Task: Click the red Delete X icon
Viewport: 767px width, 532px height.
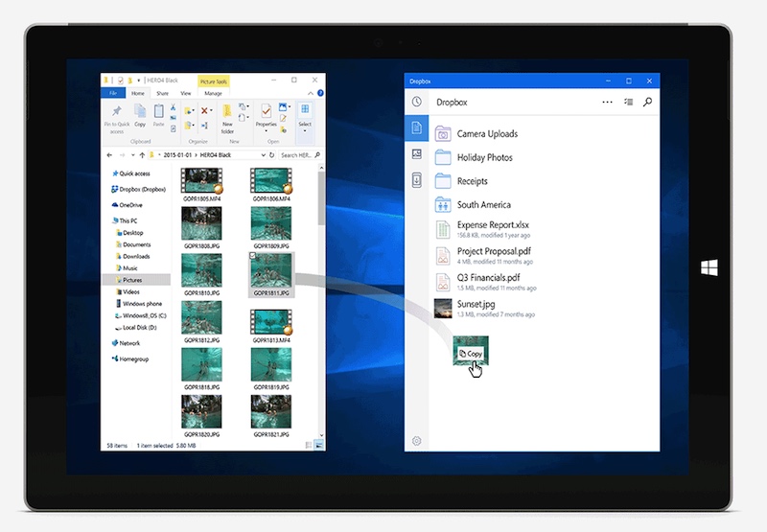Action: [x=204, y=110]
